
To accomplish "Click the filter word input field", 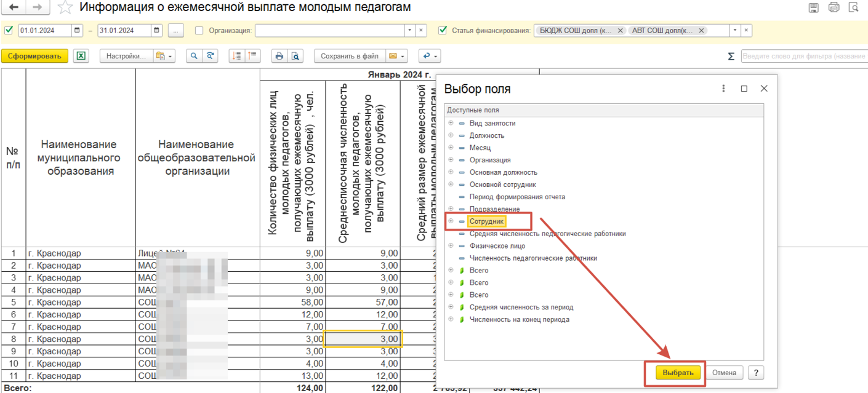I will point(803,56).
